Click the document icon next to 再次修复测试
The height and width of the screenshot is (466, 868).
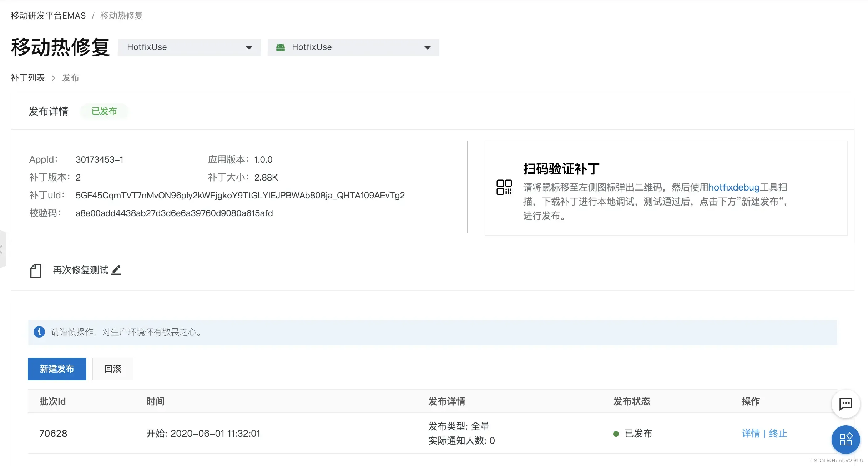pyautogui.click(x=36, y=270)
